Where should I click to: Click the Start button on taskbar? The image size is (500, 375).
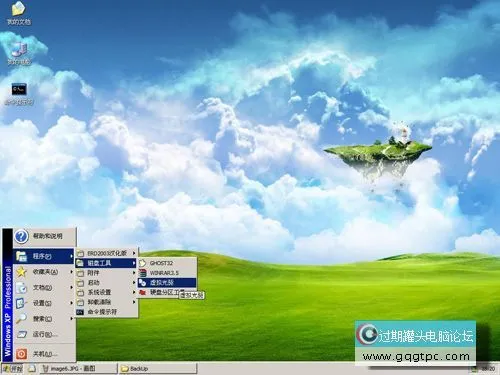coord(13,369)
